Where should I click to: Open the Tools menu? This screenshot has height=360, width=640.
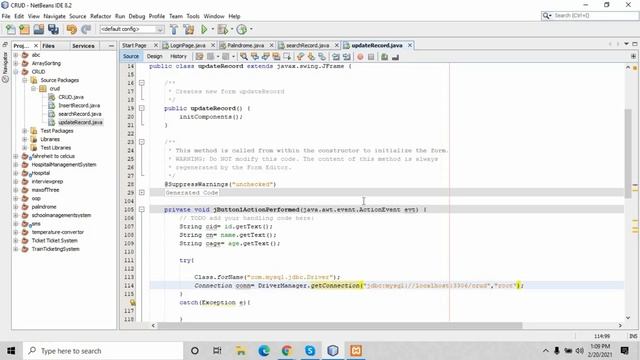pos(193,16)
